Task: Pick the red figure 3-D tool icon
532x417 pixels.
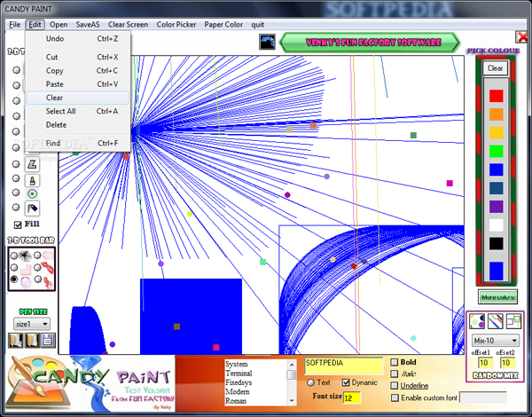Action: tap(48, 282)
